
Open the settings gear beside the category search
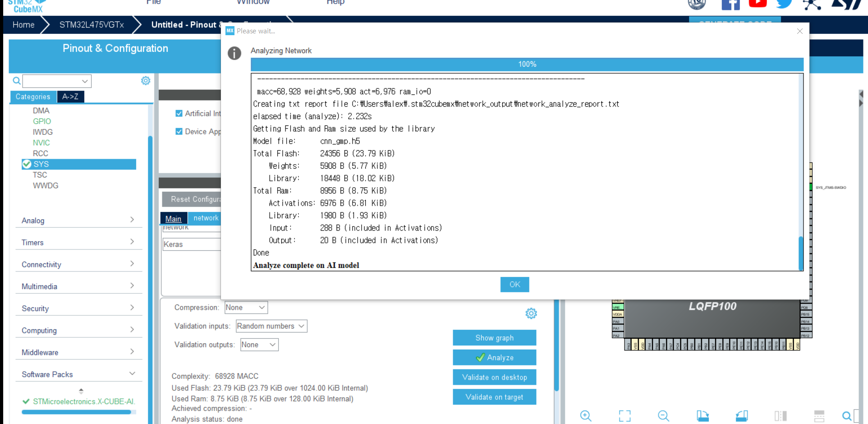(146, 81)
